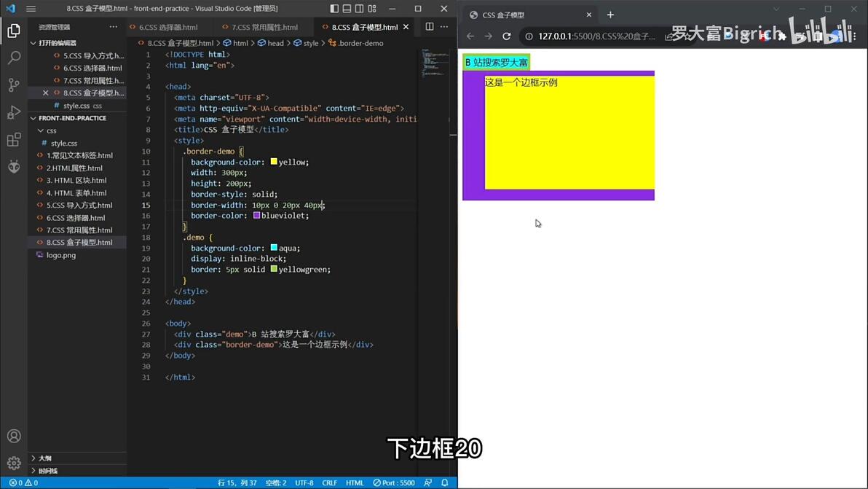The width and height of the screenshot is (868, 489).
Task: Open editor more actions ellipsis
Action: click(444, 26)
